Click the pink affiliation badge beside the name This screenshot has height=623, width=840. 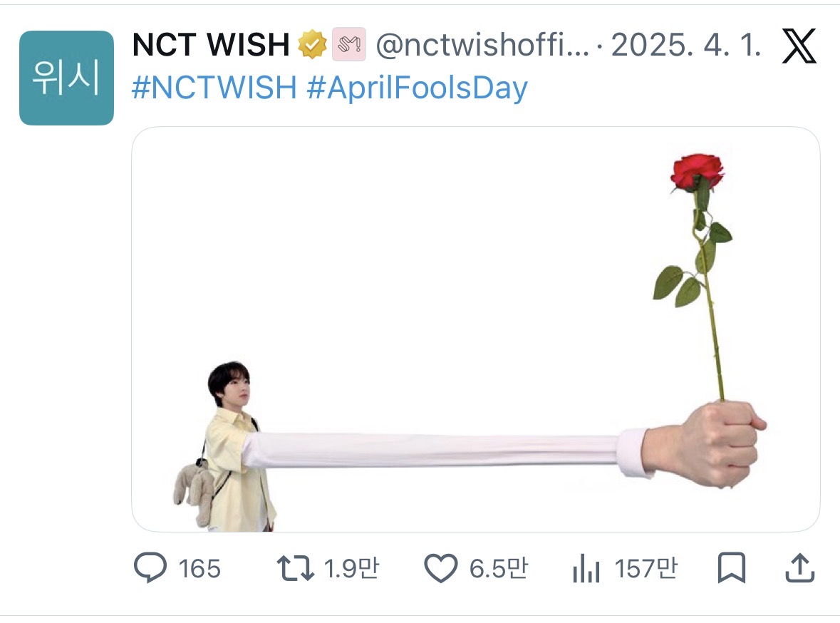[x=349, y=46]
